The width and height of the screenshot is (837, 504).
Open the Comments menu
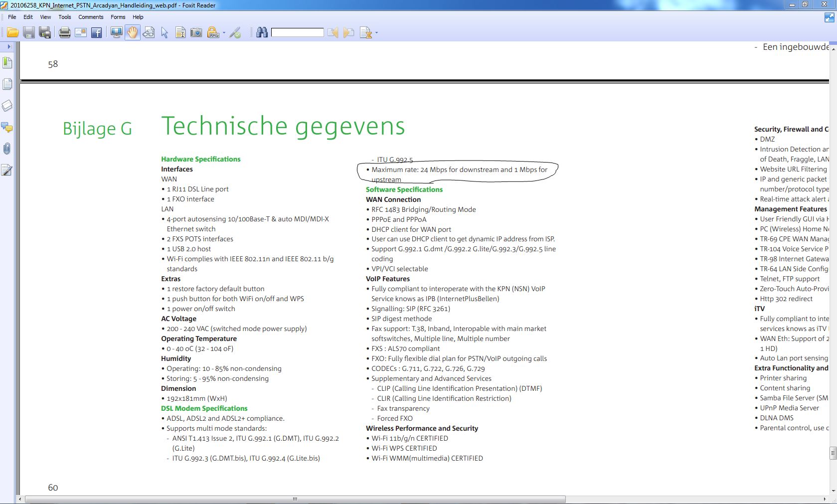[x=91, y=17]
